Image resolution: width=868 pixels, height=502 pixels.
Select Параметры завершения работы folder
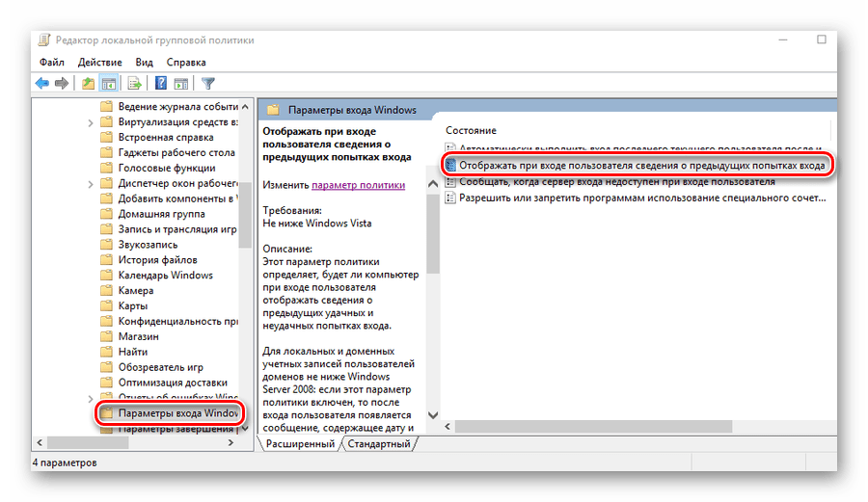click(170, 429)
